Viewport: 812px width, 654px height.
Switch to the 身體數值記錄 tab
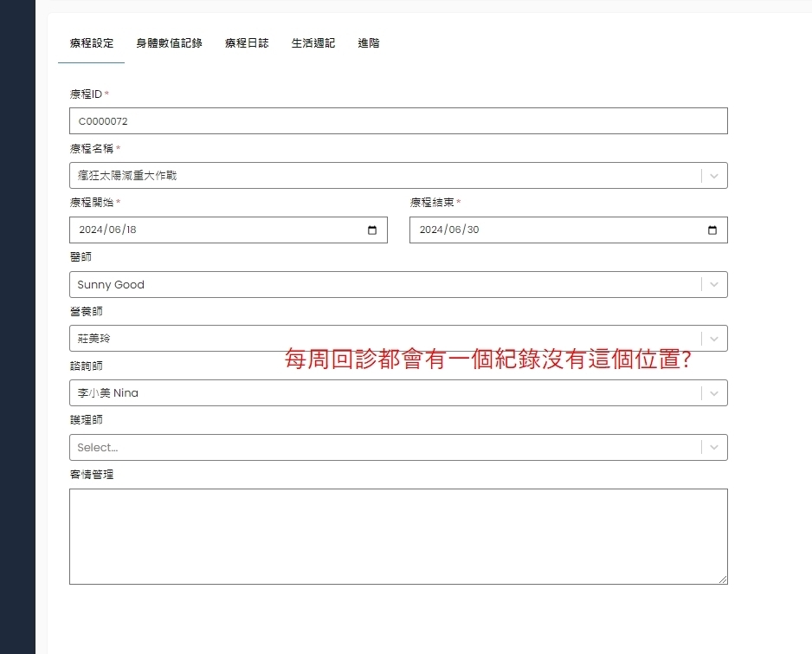click(x=169, y=43)
